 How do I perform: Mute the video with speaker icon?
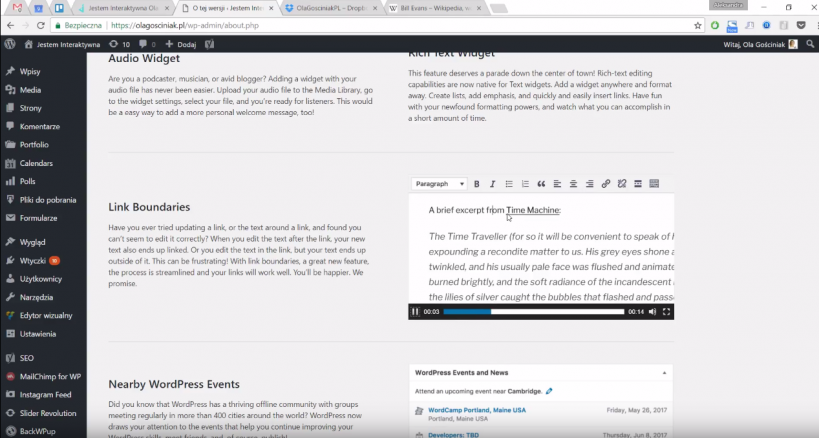[652, 312]
